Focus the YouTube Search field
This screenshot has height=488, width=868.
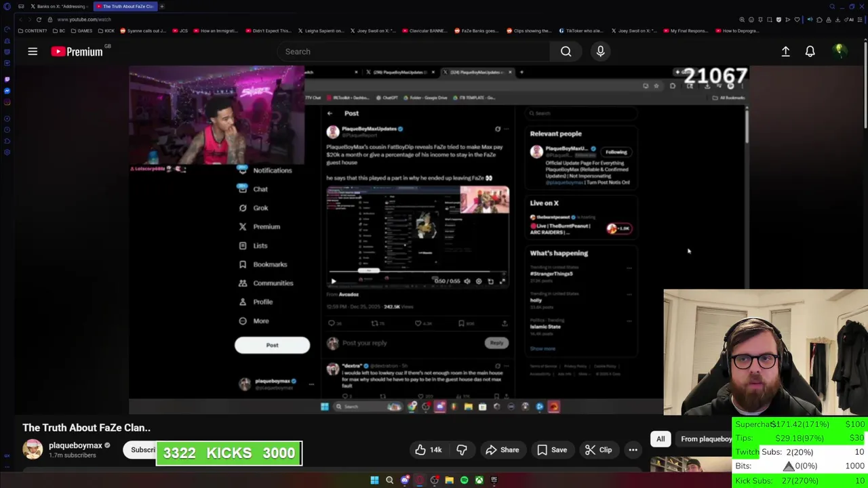414,52
